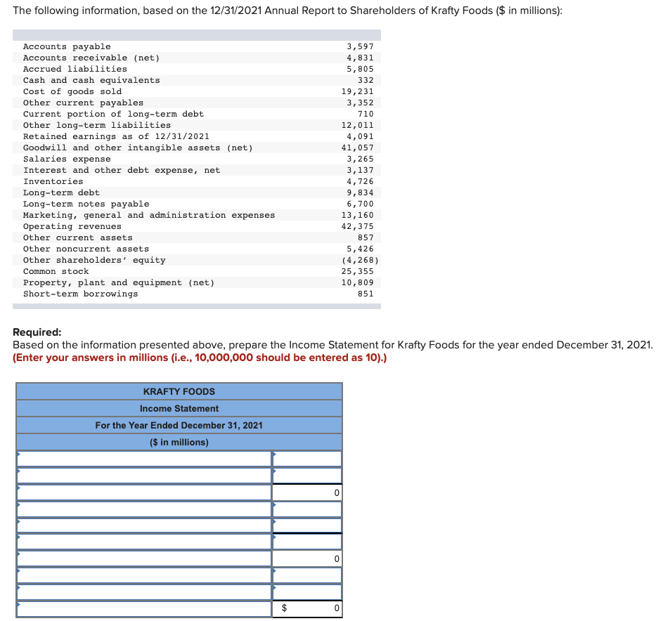672x621 pixels.
Task: Click the first row amount field of the income statement
Action: (x=307, y=459)
